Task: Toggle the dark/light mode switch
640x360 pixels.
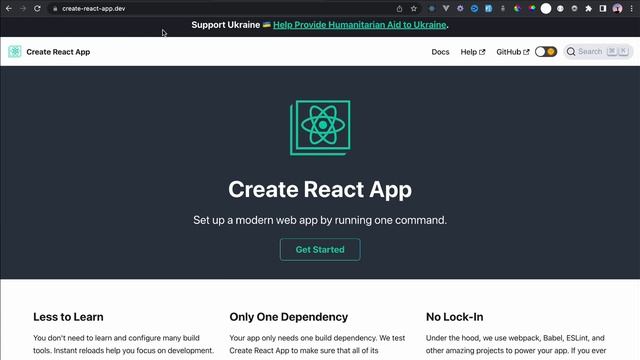Action: [546, 52]
